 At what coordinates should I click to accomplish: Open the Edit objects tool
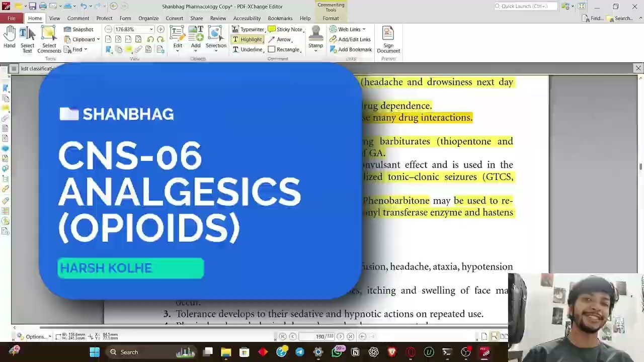click(178, 38)
